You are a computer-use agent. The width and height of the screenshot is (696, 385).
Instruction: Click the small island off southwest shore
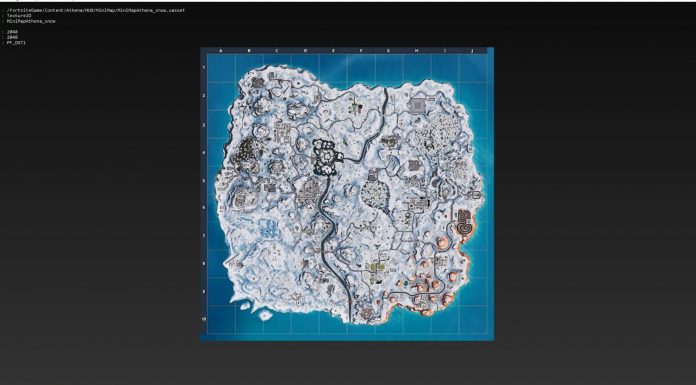(265, 315)
